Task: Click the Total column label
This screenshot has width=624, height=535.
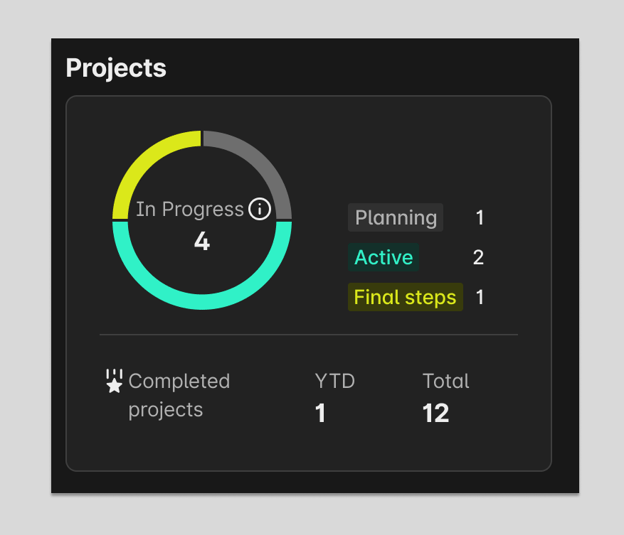Action: click(446, 381)
